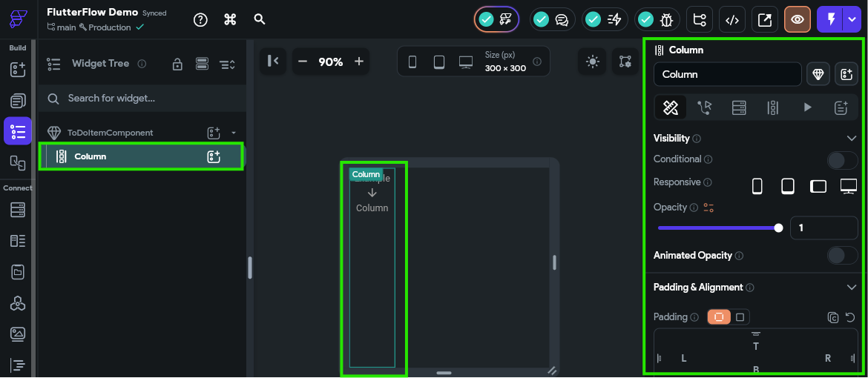Open the Backend Query tab

click(739, 107)
